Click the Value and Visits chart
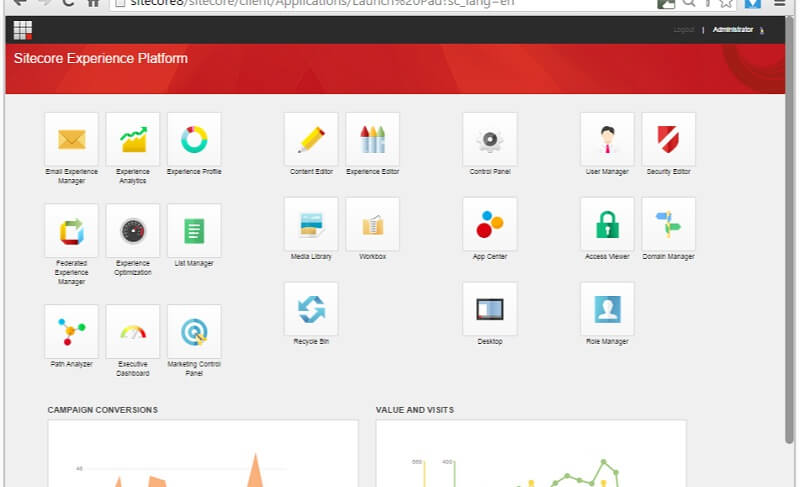This screenshot has width=800, height=487. (x=531, y=454)
